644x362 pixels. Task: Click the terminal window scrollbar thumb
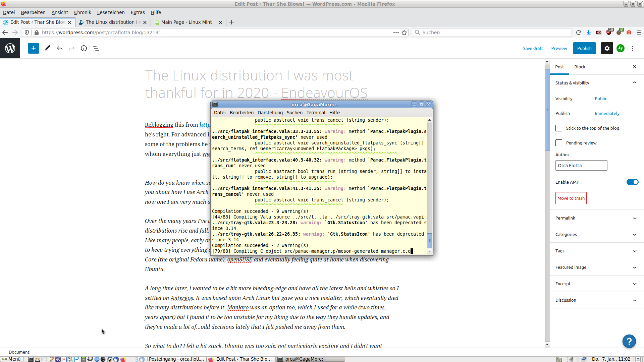[429, 240]
